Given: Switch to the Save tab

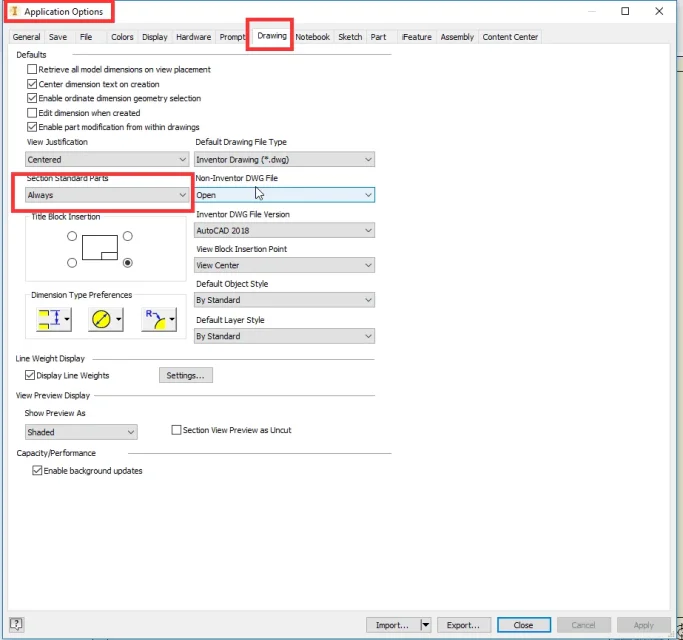Looking at the screenshot, I should tap(58, 37).
